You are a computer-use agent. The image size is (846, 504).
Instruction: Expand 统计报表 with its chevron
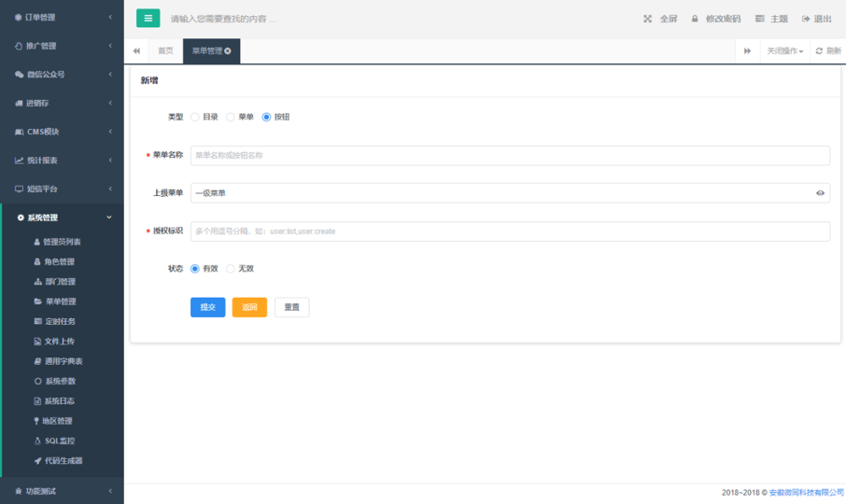click(110, 161)
